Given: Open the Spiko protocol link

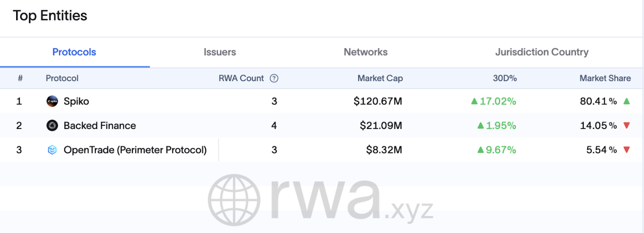Looking at the screenshot, I should click(x=76, y=101).
